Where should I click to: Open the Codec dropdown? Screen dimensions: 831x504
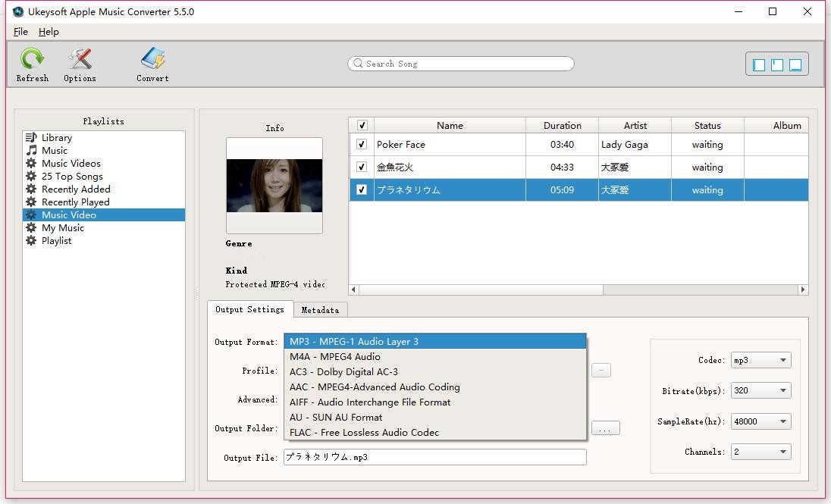[760, 360]
